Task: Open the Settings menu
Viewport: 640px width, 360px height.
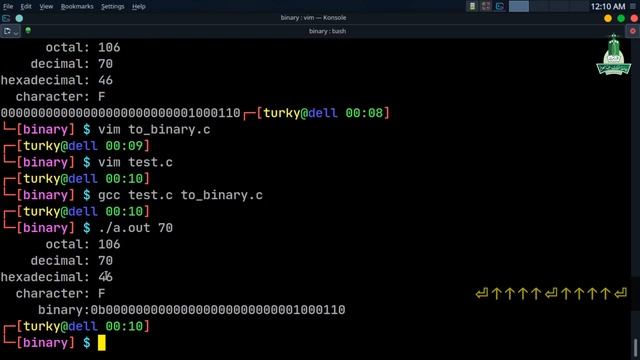Action: [113, 7]
